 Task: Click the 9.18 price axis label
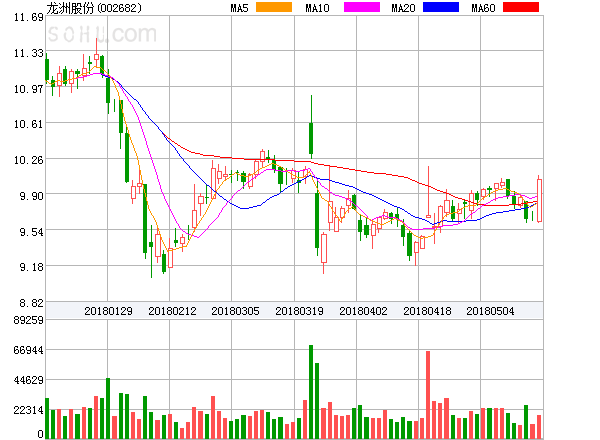[31, 267]
